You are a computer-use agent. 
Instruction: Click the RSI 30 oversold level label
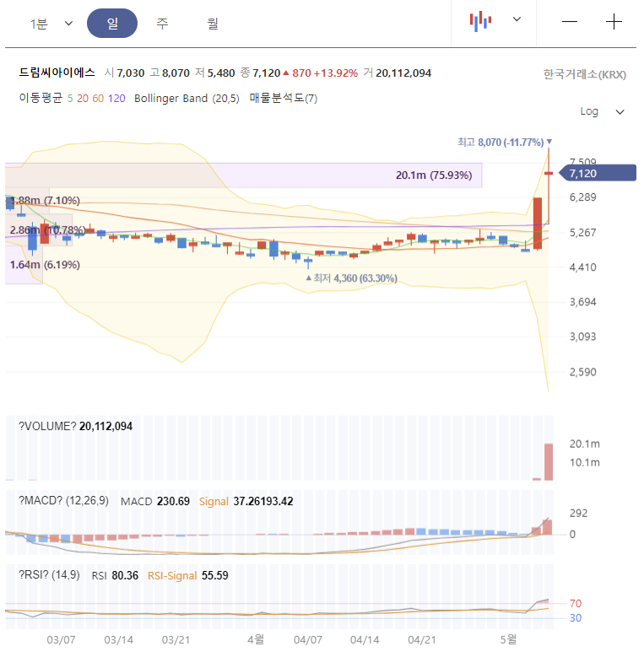coord(576,617)
